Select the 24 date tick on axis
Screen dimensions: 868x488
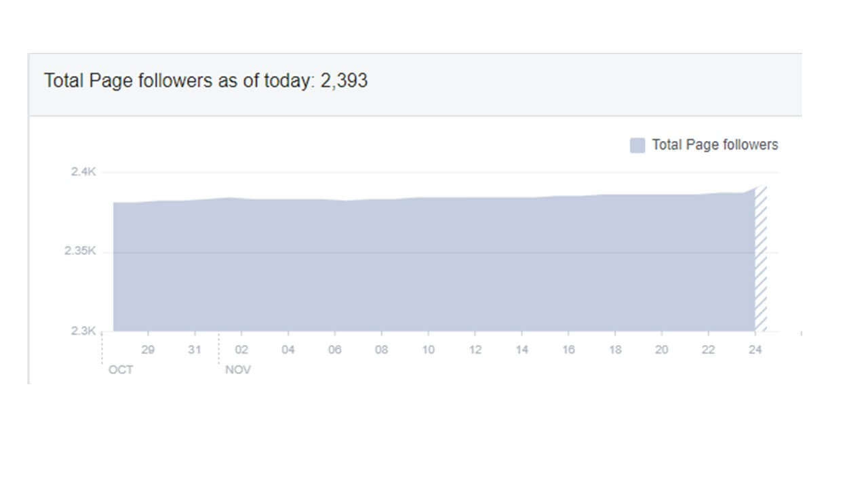(755, 350)
